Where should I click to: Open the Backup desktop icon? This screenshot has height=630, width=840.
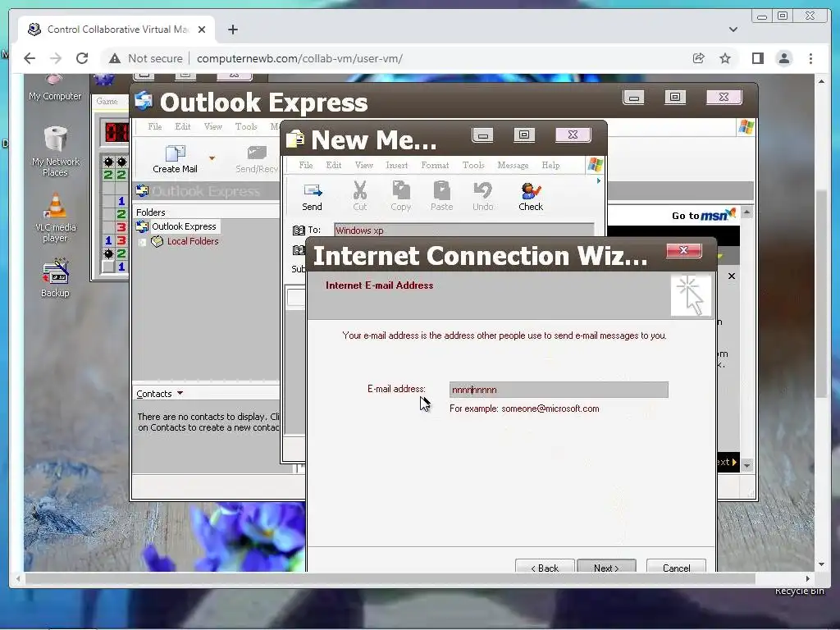tap(55, 277)
